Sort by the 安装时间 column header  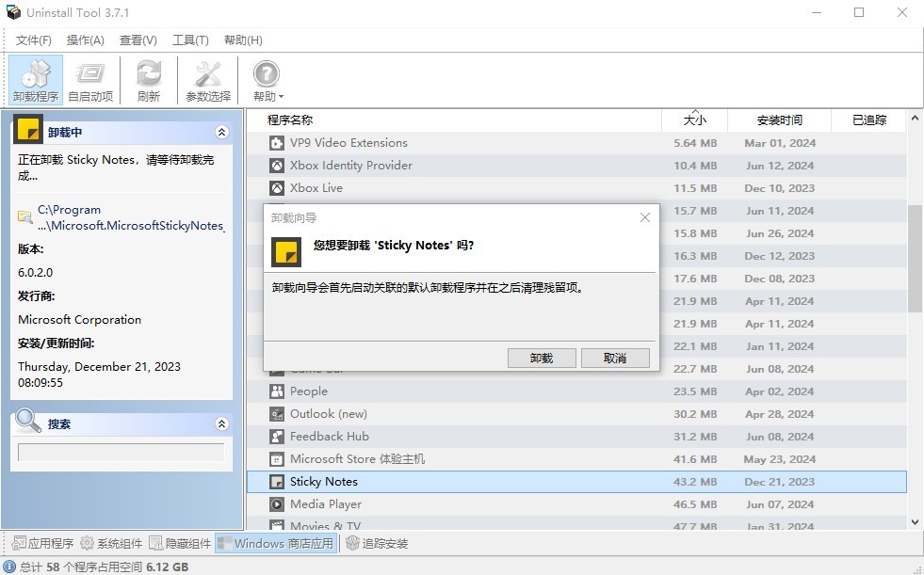[780, 120]
